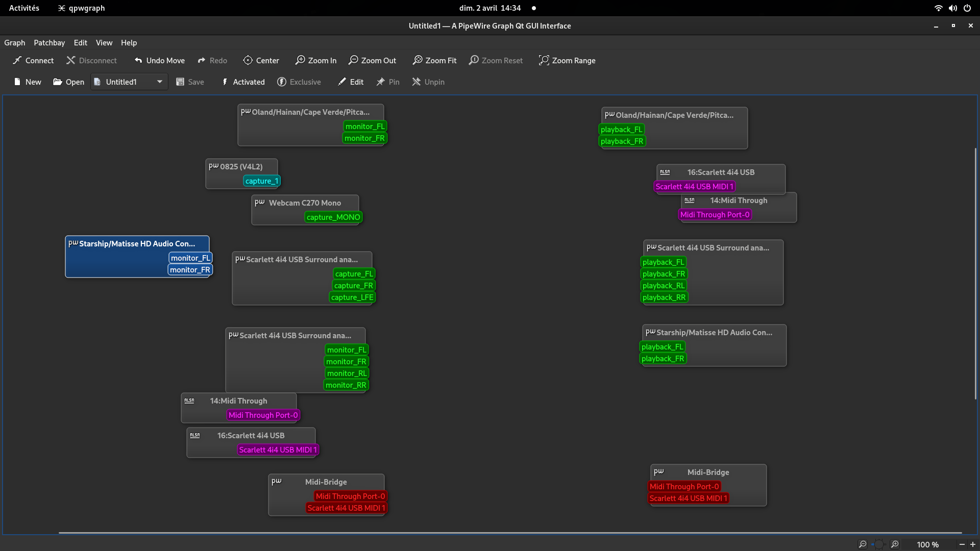Open the View menu

click(x=104, y=43)
